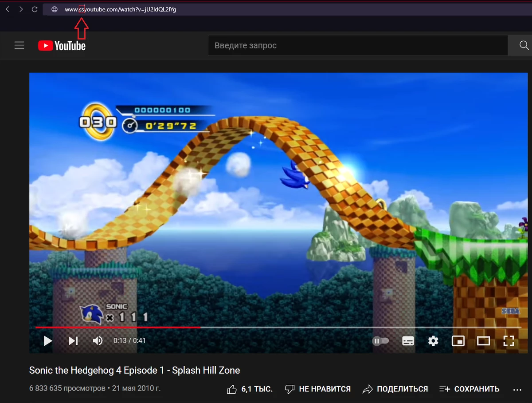
Task: Like the video with thumbs up
Action: click(249, 389)
